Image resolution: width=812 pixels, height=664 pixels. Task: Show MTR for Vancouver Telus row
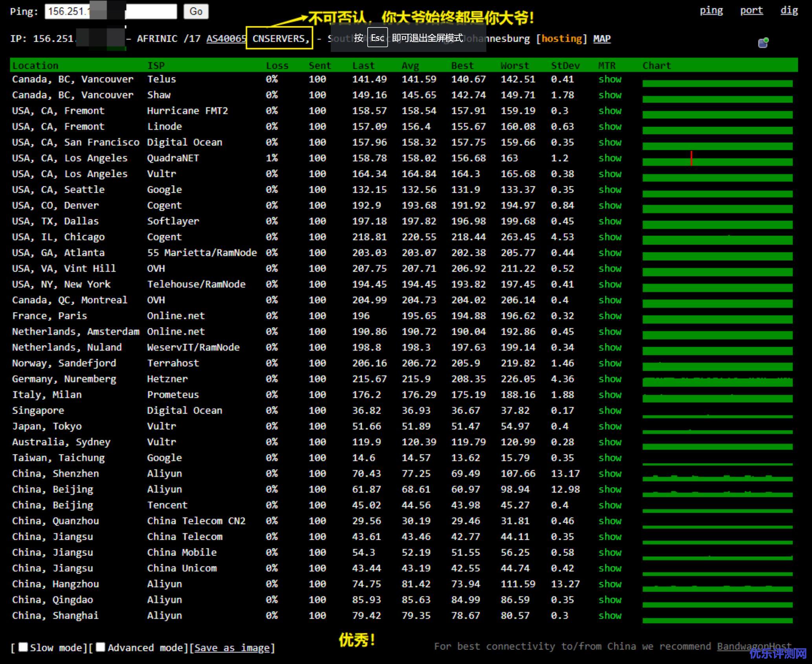click(x=610, y=79)
